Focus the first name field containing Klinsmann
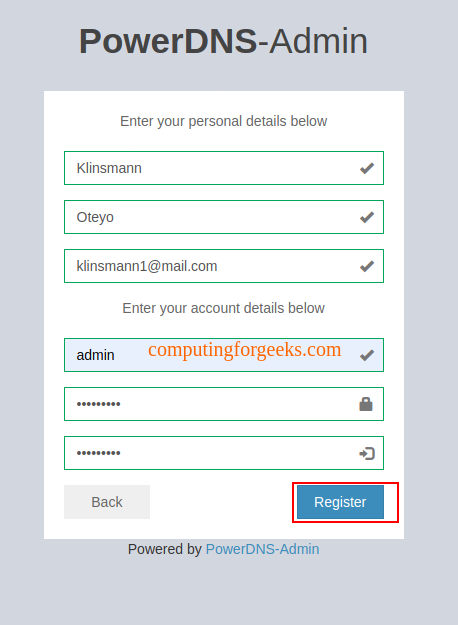The width and height of the screenshot is (458, 625). click(x=224, y=168)
